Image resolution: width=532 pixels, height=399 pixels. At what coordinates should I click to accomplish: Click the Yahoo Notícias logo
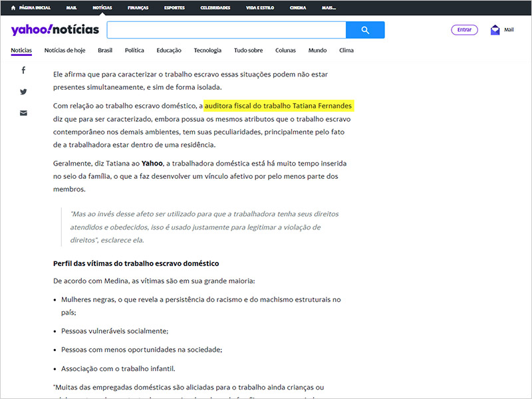[55, 30]
